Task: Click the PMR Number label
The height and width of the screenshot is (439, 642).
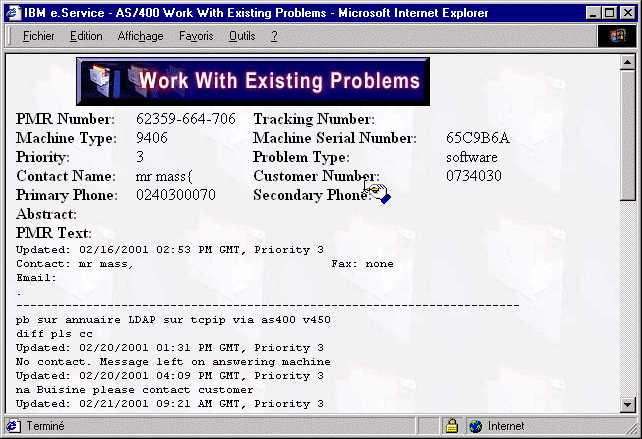Action: click(x=66, y=119)
